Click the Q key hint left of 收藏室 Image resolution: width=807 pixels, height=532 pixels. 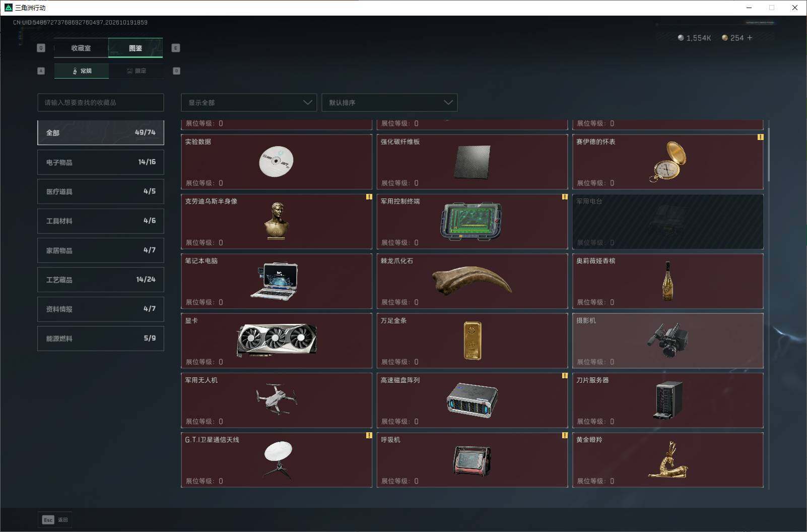[x=41, y=48]
